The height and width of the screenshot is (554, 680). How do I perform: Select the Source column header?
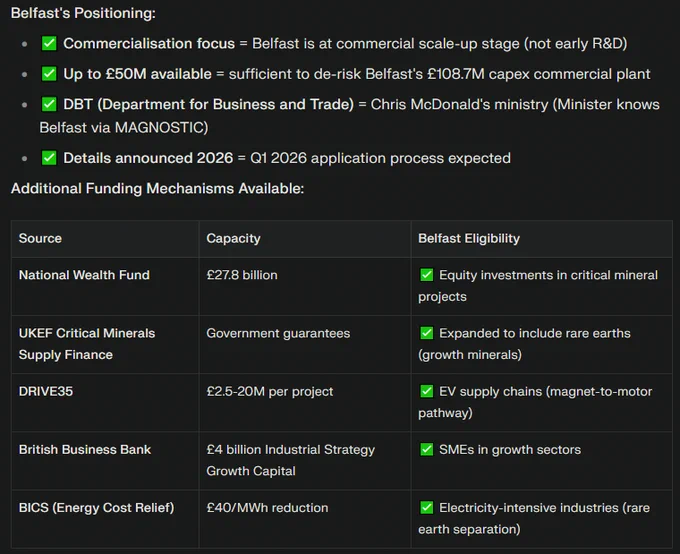(x=40, y=238)
